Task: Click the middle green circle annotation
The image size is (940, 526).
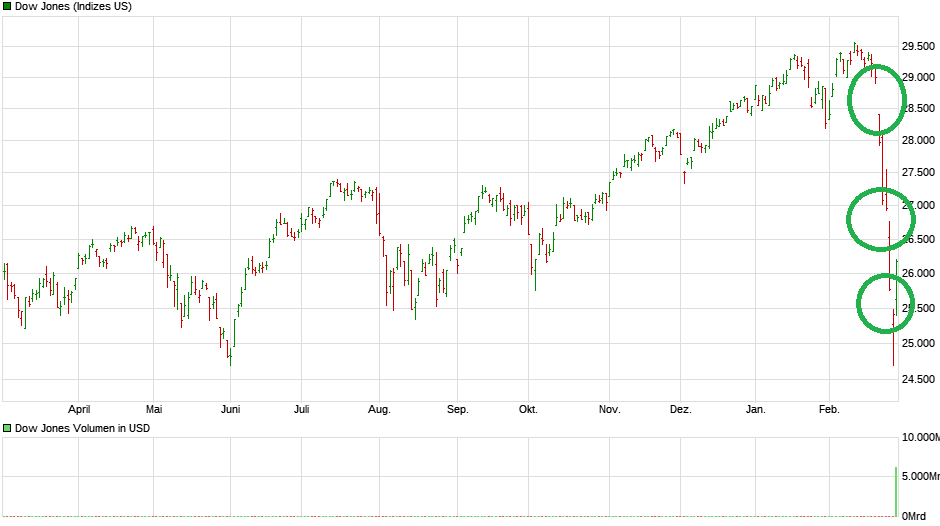Action: click(x=877, y=218)
